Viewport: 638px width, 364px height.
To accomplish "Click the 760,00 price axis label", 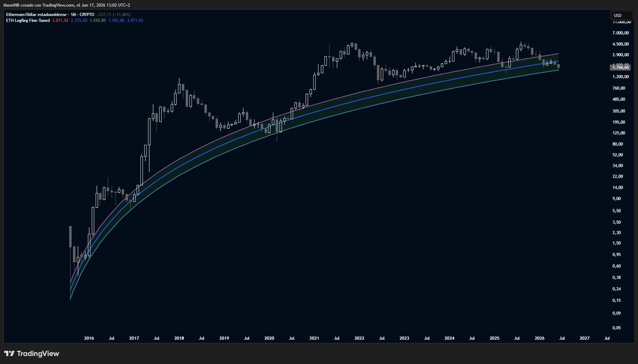I will click(x=619, y=88).
